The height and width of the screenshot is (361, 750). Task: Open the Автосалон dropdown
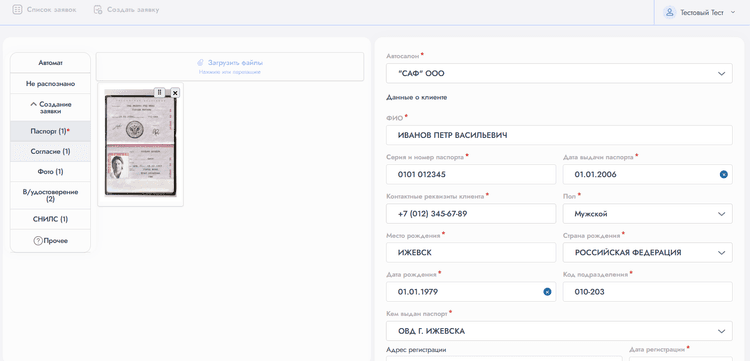559,74
